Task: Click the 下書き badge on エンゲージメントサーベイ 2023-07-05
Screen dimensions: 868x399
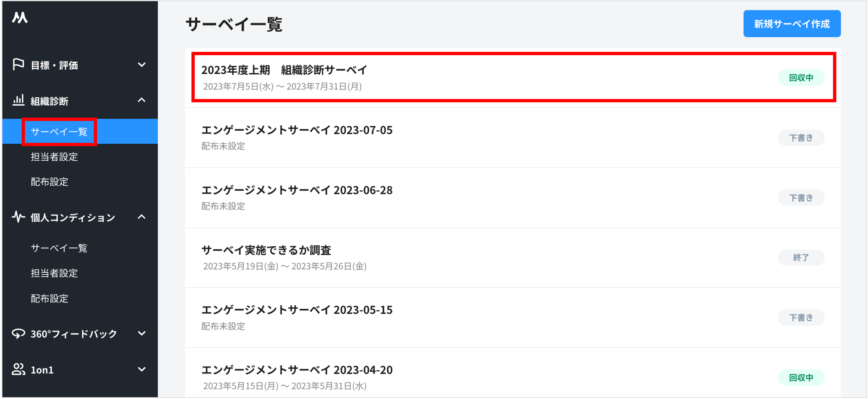Action: pos(801,137)
